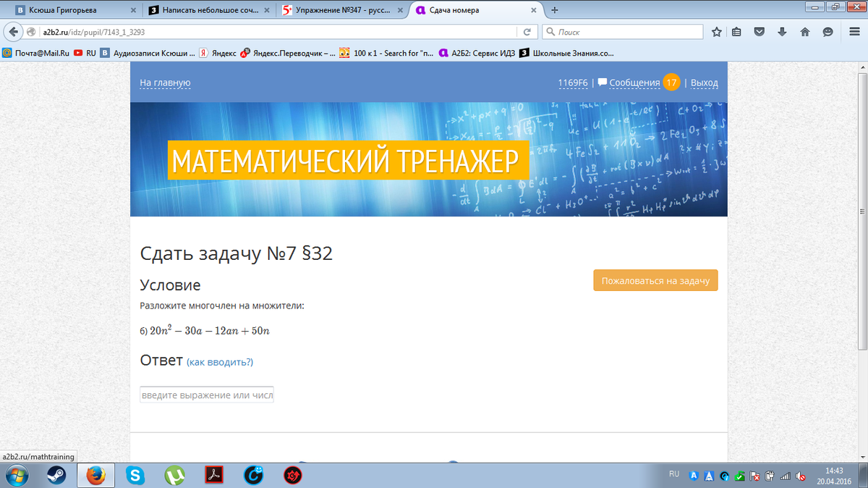The image size is (868, 488).
Task: Click the back arrow navigation button
Action: (13, 32)
